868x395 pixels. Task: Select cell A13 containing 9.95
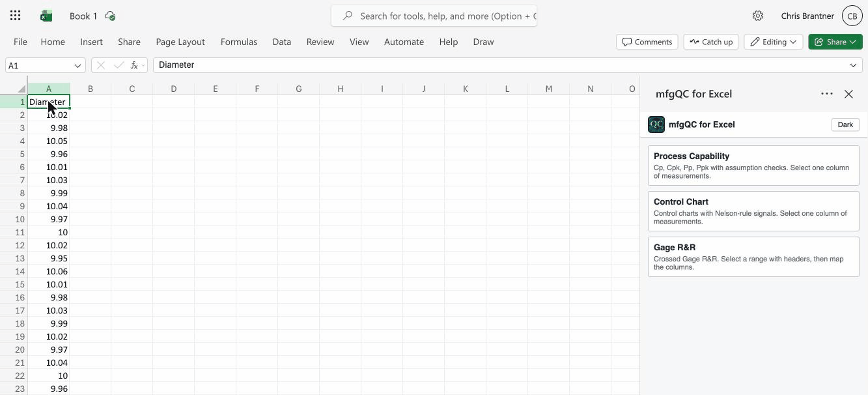pyautogui.click(x=49, y=258)
